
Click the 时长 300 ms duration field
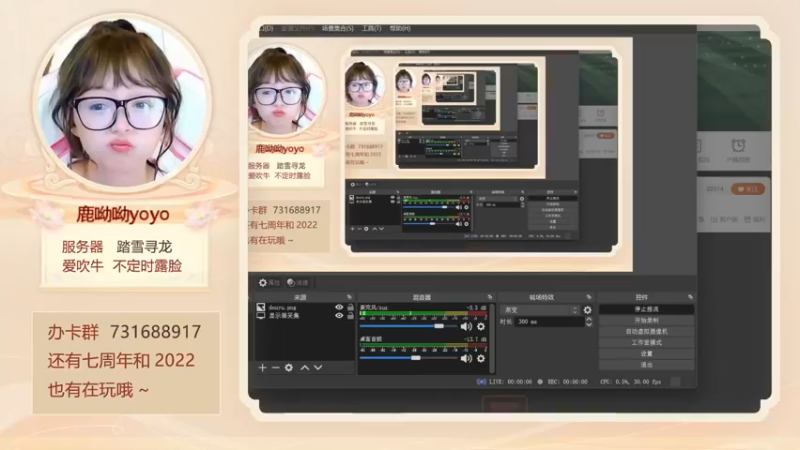coord(549,322)
